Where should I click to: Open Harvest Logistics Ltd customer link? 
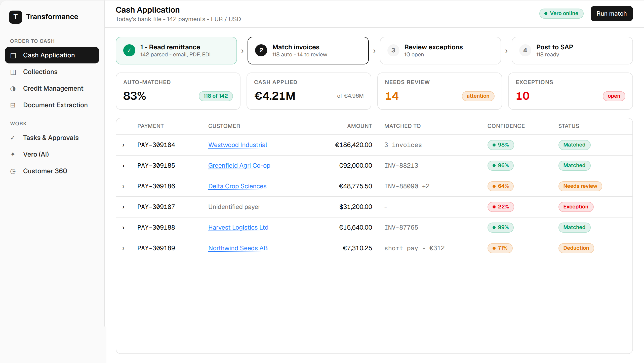tap(238, 228)
